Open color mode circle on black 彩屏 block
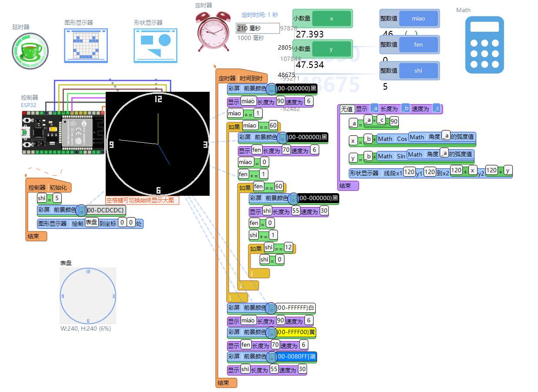538x392 pixels. point(272,89)
